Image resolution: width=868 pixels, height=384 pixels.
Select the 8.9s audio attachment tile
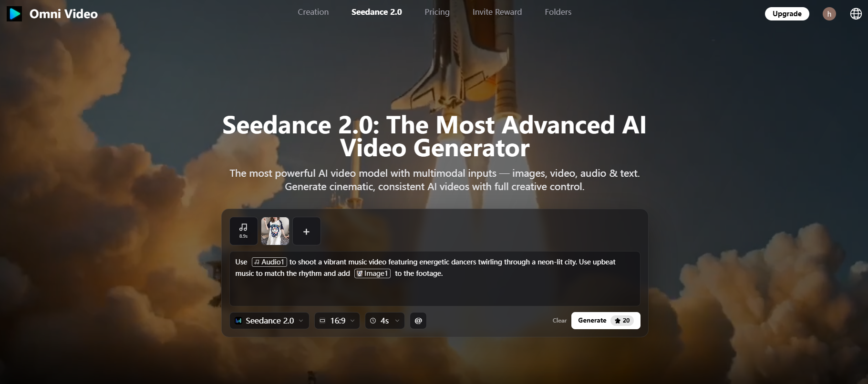click(x=243, y=231)
